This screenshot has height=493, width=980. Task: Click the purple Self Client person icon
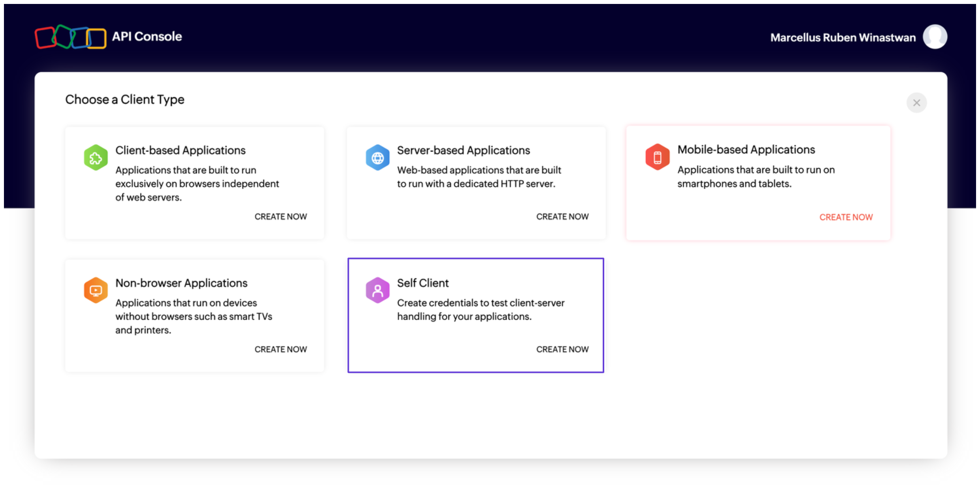[377, 290]
